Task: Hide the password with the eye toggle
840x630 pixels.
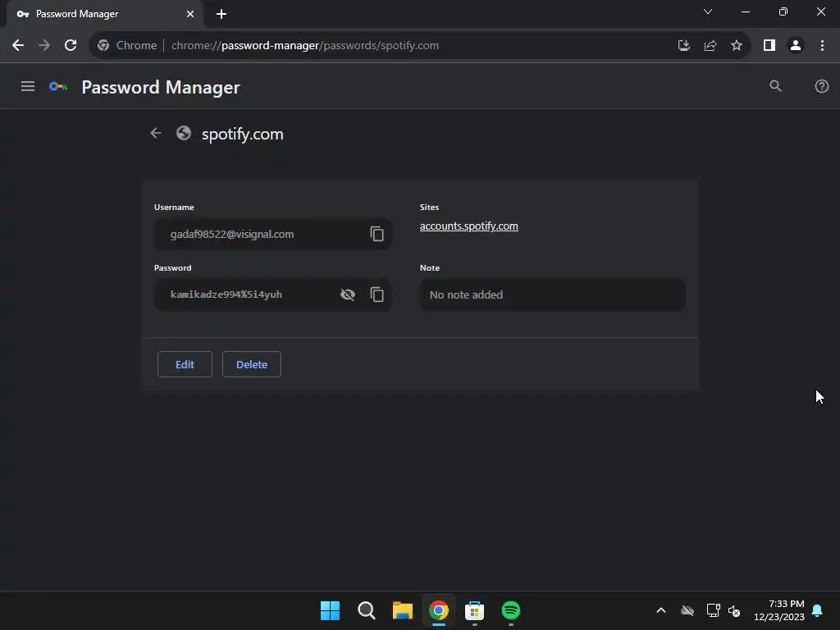Action: point(348,294)
